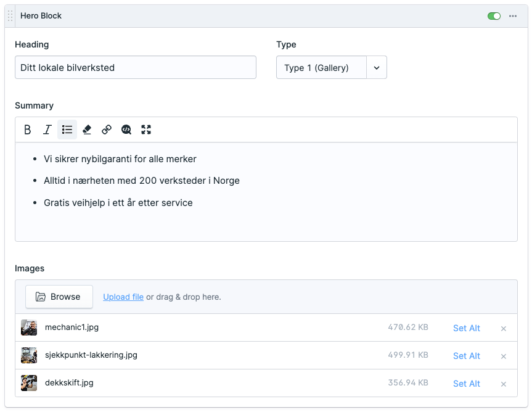Screen dimensions: 532x412
Task: Expand Summary editor to fullscreen
Action: tap(146, 130)
